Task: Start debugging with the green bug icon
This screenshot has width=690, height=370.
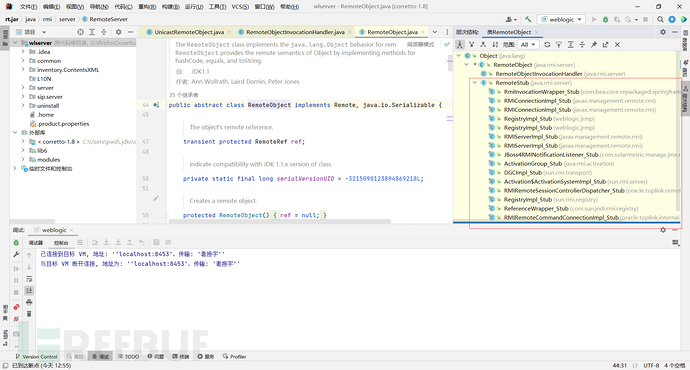Action: 606,19
